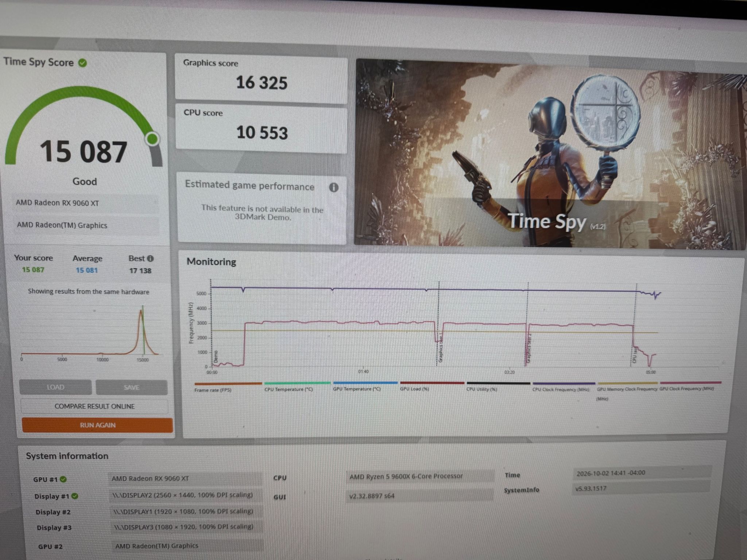Click the green score gauge indicator knob
This screenshot has width=747, height=560.
coord(152,139)
